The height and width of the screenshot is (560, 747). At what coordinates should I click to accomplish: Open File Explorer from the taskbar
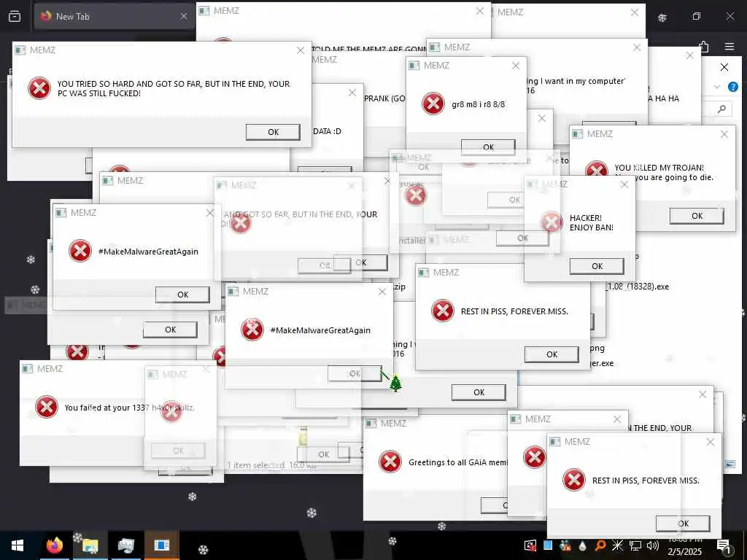[x=90, y=545]
